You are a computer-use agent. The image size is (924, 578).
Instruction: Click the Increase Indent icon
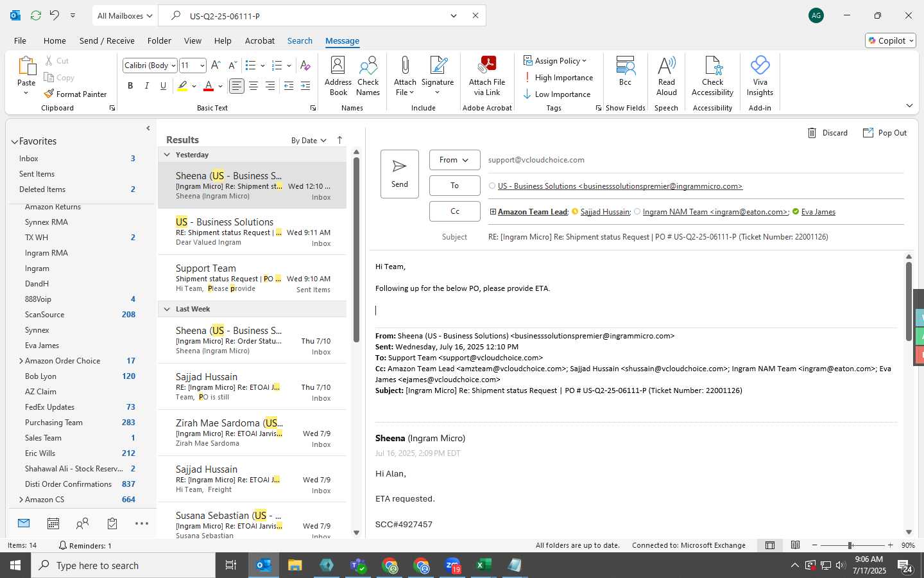305,85
